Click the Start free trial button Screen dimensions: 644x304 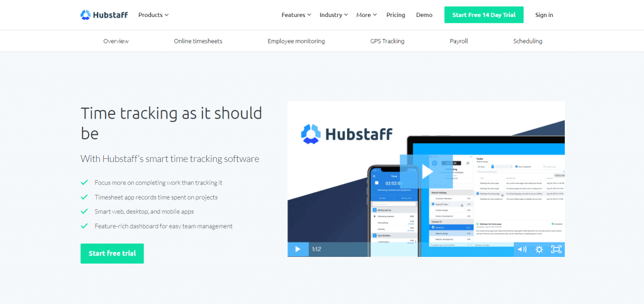click(112, 254)
